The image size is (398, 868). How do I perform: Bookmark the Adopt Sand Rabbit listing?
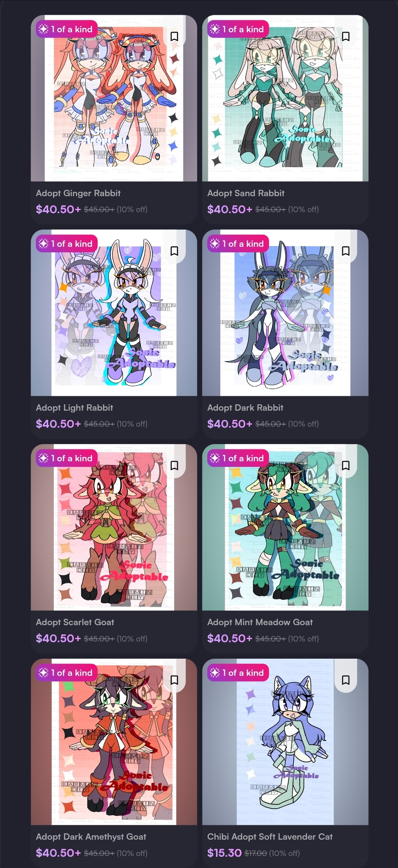point(345,36)
